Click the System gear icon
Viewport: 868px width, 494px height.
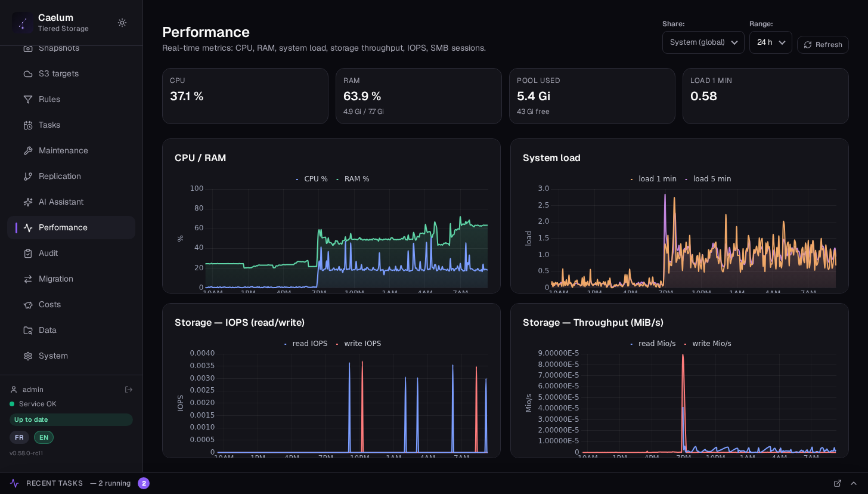(28, 356)
